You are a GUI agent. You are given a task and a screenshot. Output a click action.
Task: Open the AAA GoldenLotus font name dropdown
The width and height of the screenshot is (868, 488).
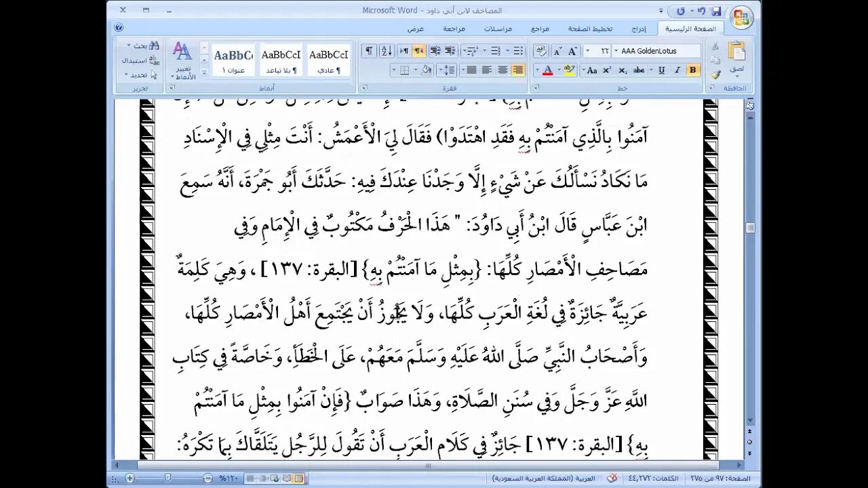pyautogui.click(x=616, y=51)
